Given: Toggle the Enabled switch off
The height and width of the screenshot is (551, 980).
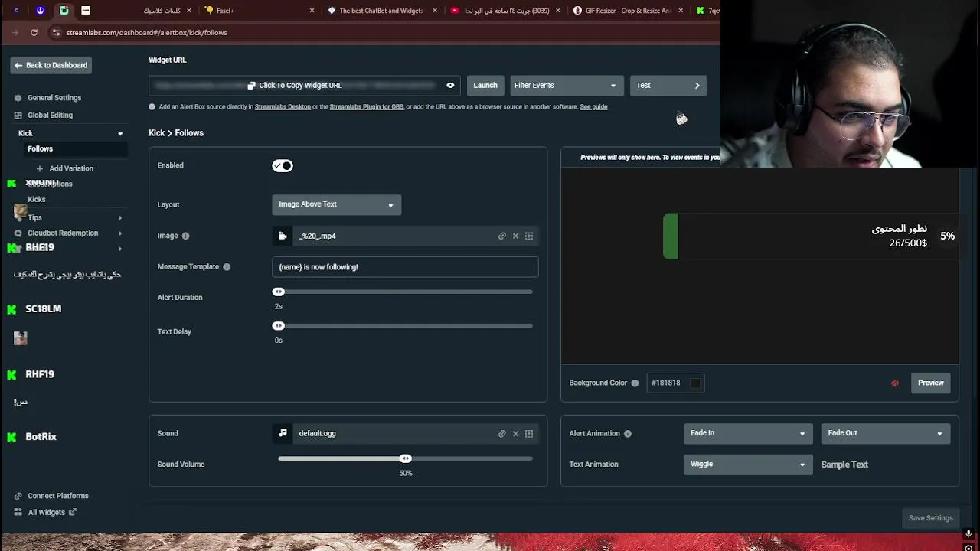Looking at the screenshot, I should point(283,166).
